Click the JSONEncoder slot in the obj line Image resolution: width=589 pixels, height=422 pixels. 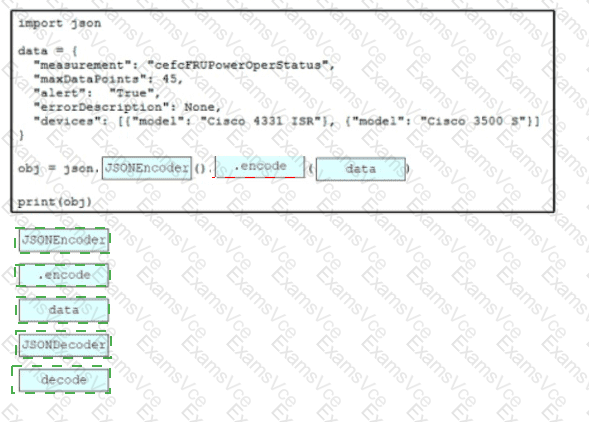coord(147,168)
